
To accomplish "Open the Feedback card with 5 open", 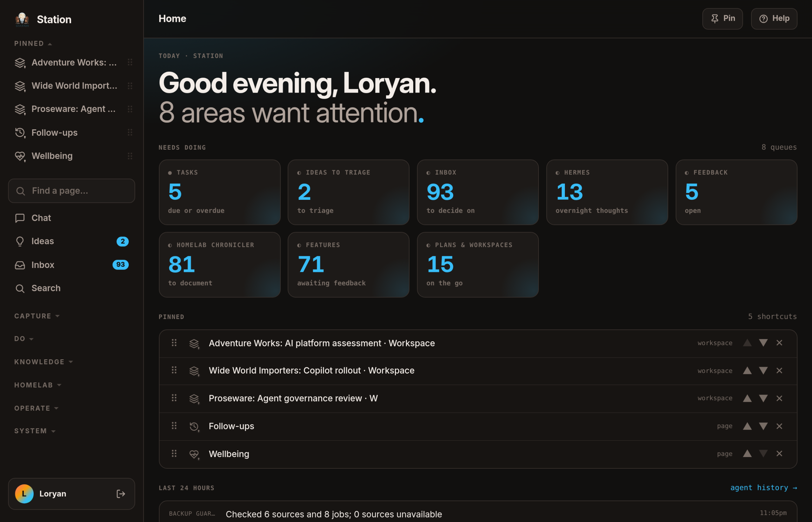I will click(737, 192).
